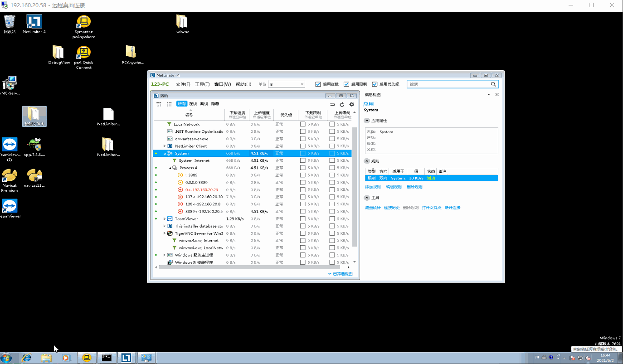Click the System application icon in highlighted row
The width and height of the screenshot is (623, 364).
pos(170,154)
